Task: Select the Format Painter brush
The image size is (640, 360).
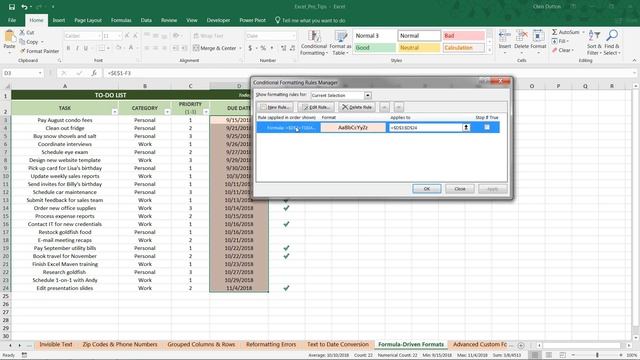Action: click(x=22, y=51)
